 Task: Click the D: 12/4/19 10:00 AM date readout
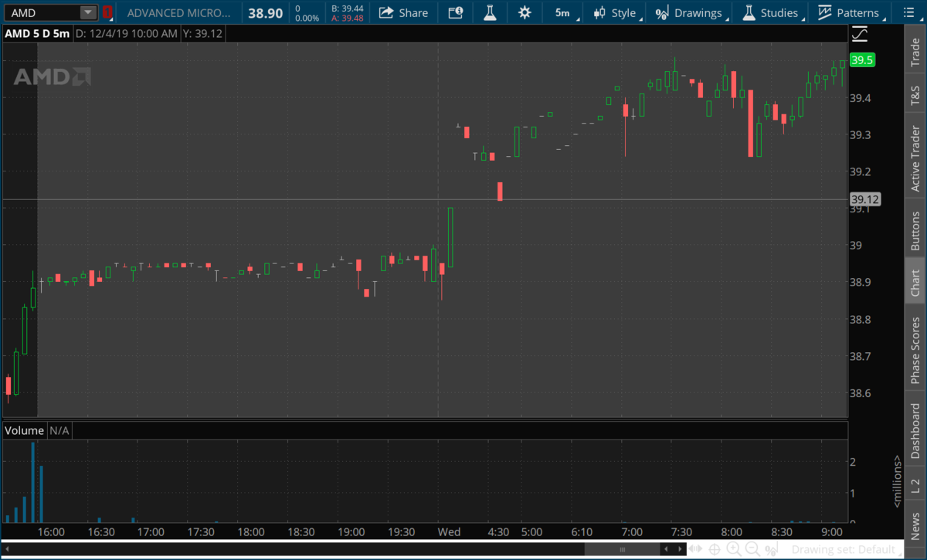[x=125, y=34]
